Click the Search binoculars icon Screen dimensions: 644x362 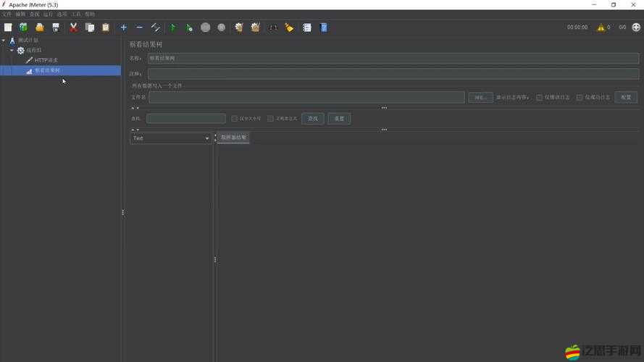pos(273,28)
